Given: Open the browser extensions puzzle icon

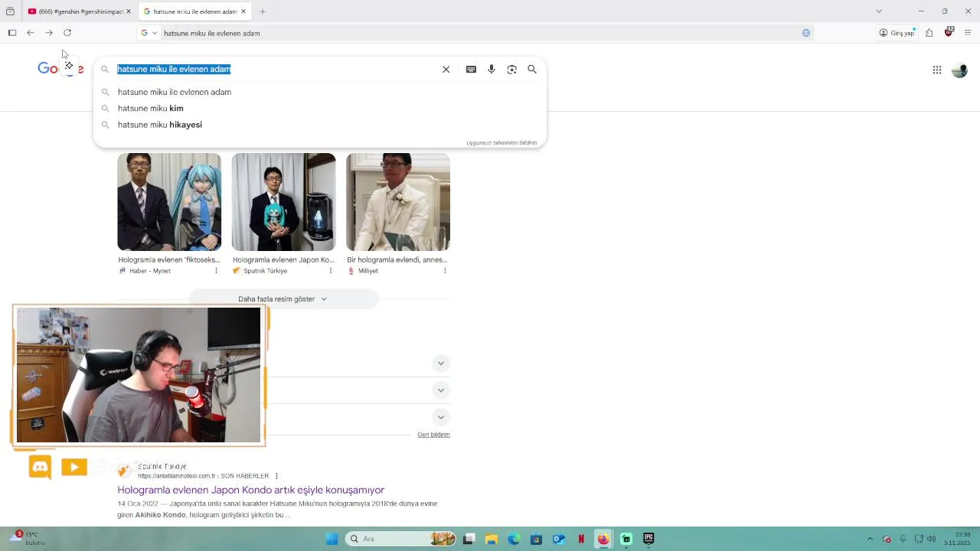Looking at the screenshot, I should [x=929, y=33].
